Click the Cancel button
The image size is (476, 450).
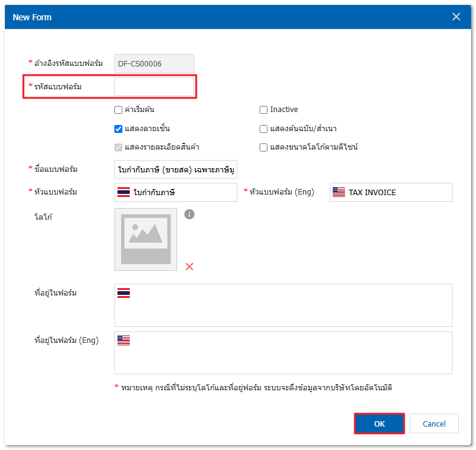434,424
